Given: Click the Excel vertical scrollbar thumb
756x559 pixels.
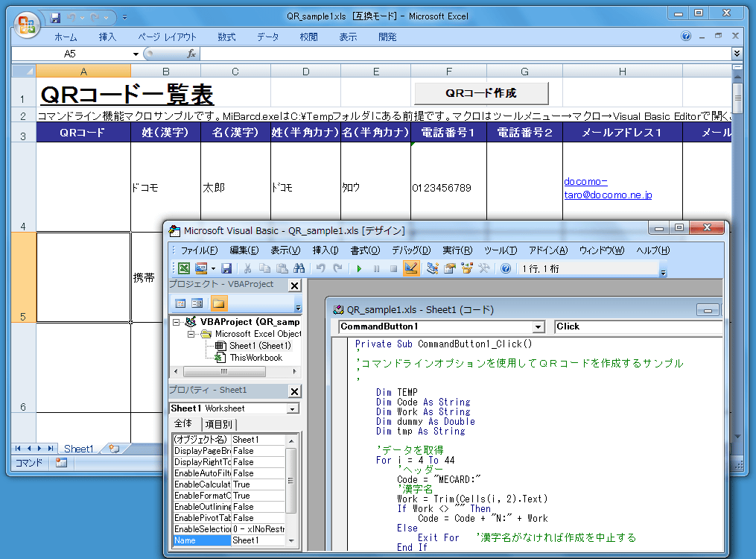Looking at the screenshot, I should pos(737,98).
